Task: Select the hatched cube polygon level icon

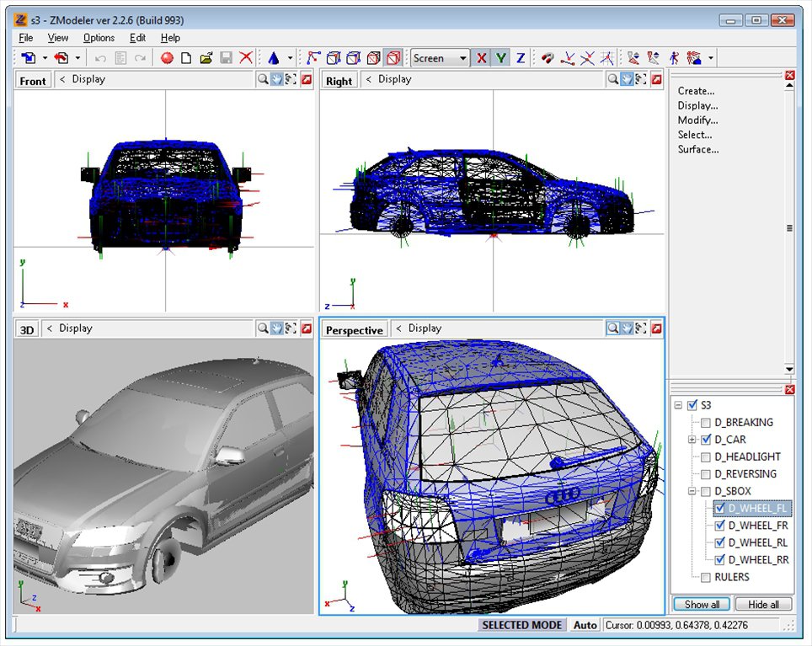Action: (373, 58)
